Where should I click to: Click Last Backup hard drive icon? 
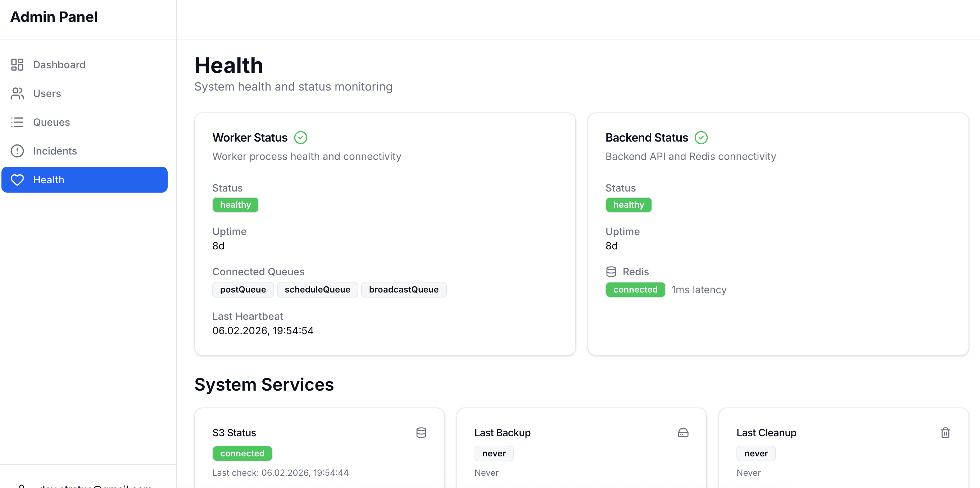tap(683, 433)
